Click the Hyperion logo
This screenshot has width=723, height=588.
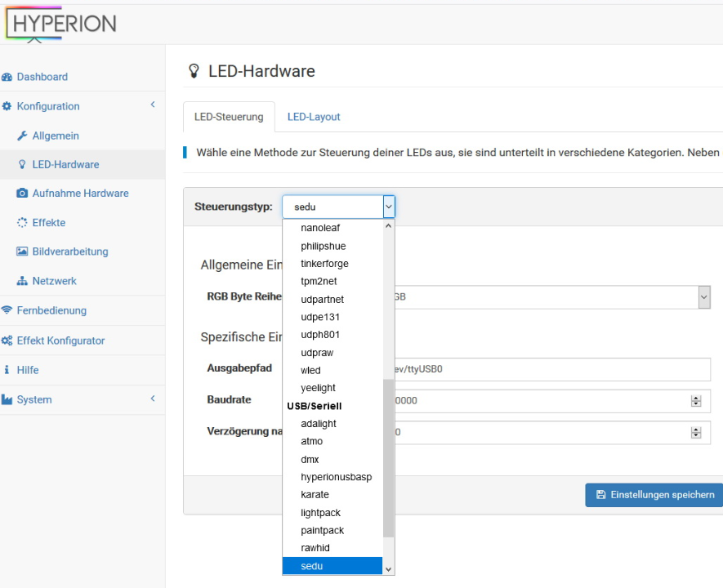(61, 23)
